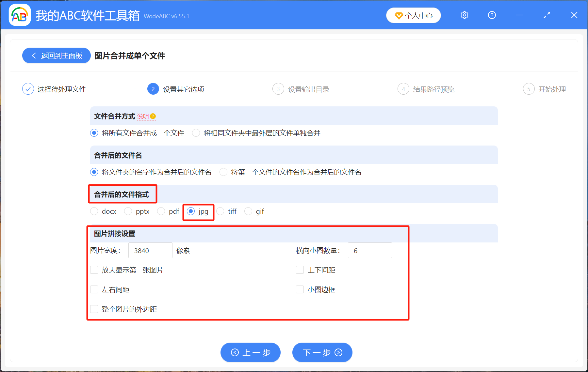Click the 图片宽度 input field showing 3840
588x372 pixels.
click(x=150, y=250)
